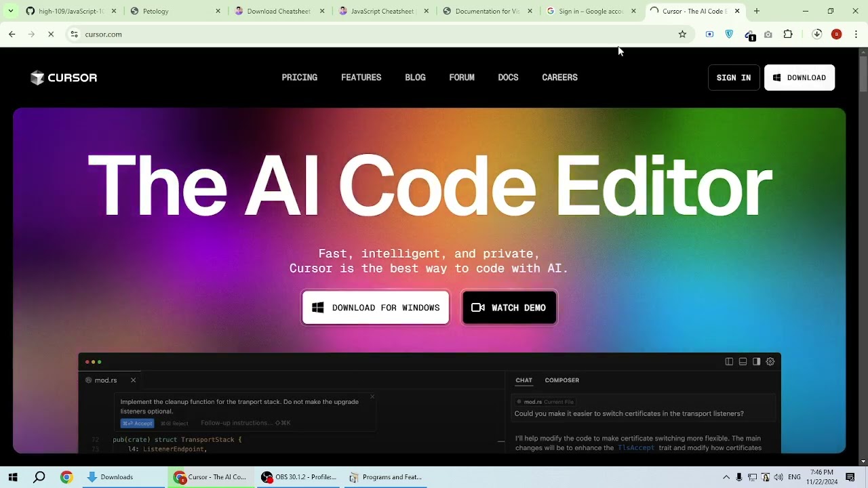Expand the system tray hidden icons chevron
The height and width of the screenshot is (488, 868).
[726, 477]
